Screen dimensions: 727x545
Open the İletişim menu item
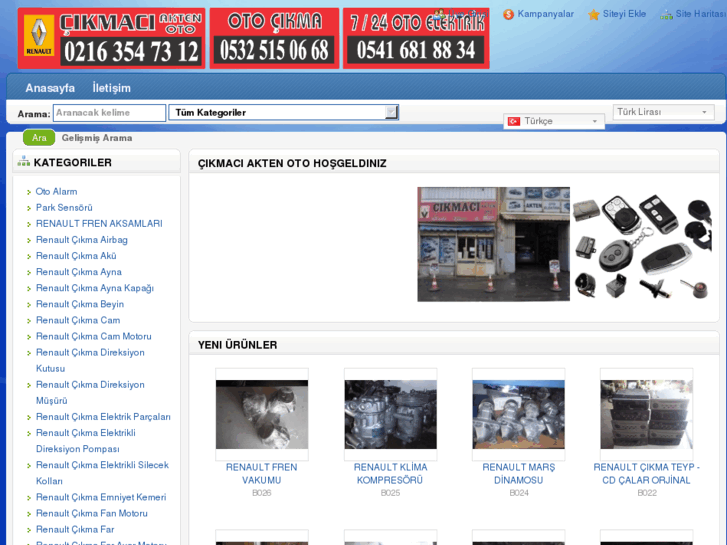click(x=111, y=88)
